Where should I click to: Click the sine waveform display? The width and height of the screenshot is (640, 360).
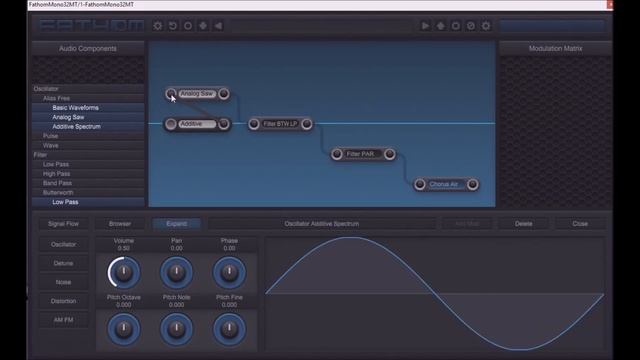[435, 293]
